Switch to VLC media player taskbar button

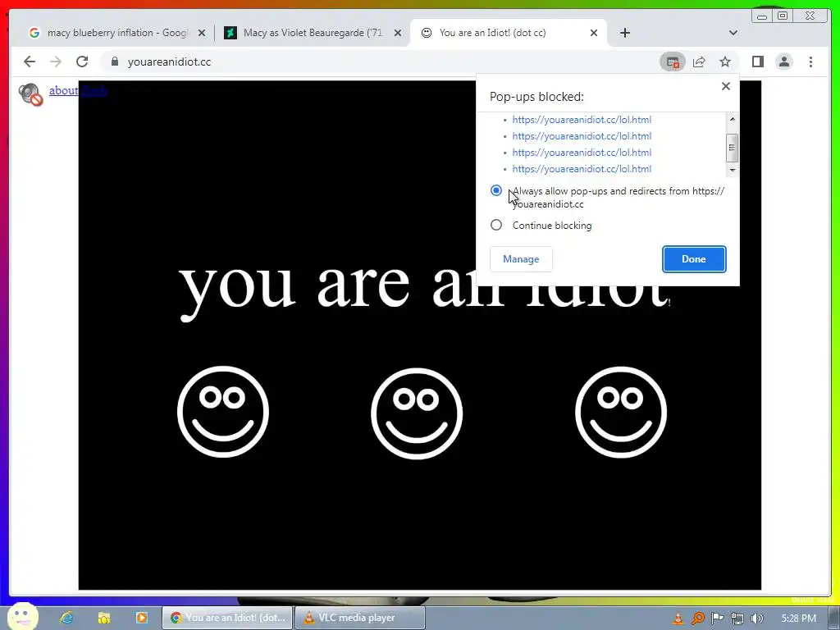[x=360, y=618]
